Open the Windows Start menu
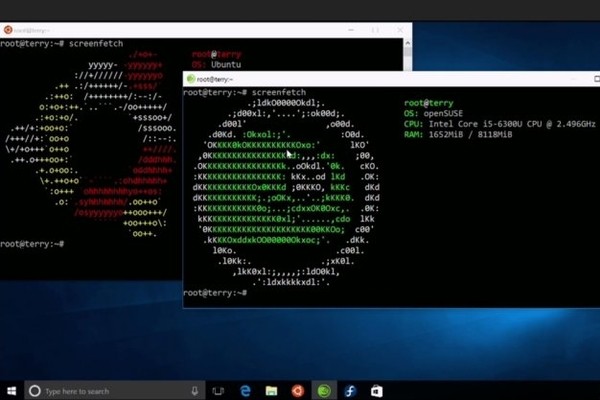The image size is (600, 400). point(11,391)
